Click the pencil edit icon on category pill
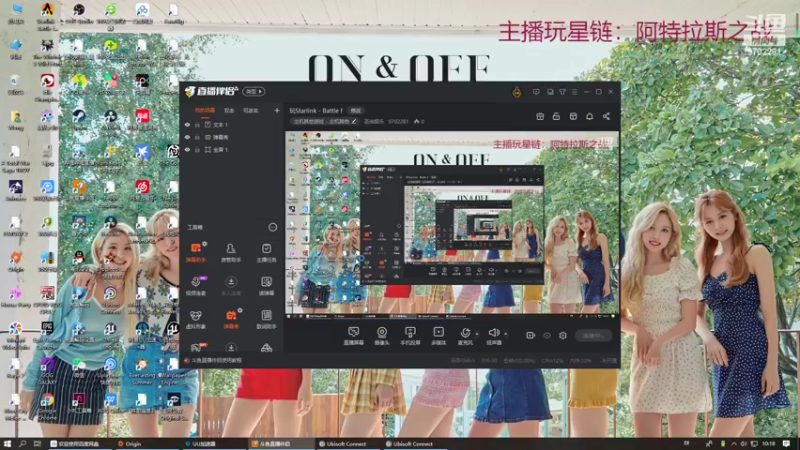This screenshot has width=800, height=450. coord(354,121)
